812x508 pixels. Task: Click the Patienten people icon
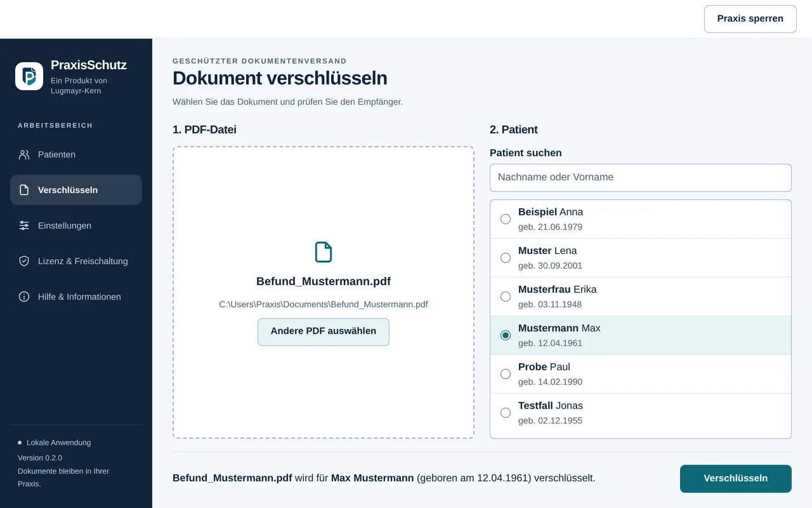pyautogui.click(x=24, y=154)
